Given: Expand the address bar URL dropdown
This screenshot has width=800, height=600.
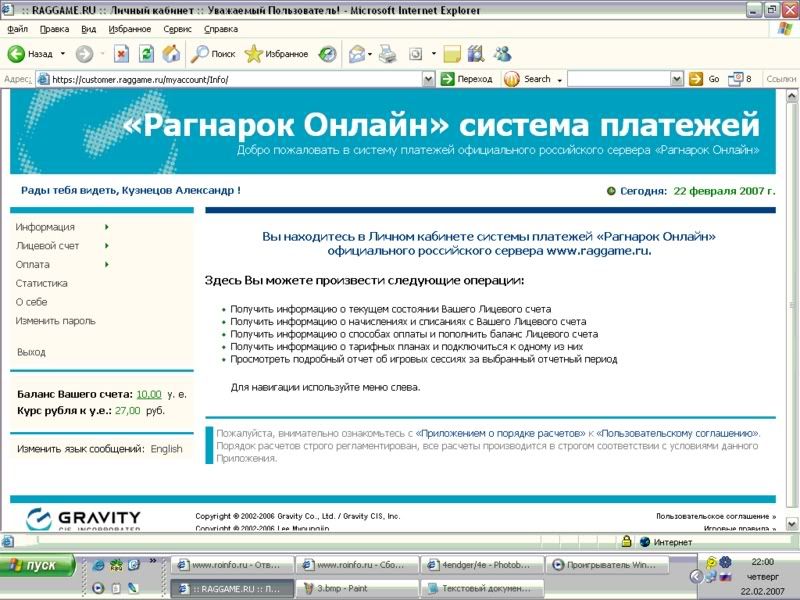Looking at the screenshot, I should point(429,79).
